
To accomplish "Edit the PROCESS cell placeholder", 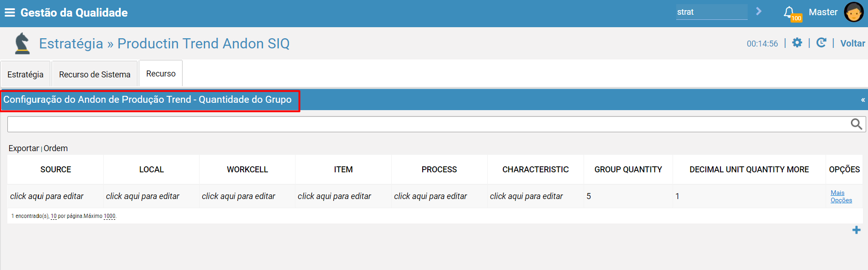I will point(431,196).
